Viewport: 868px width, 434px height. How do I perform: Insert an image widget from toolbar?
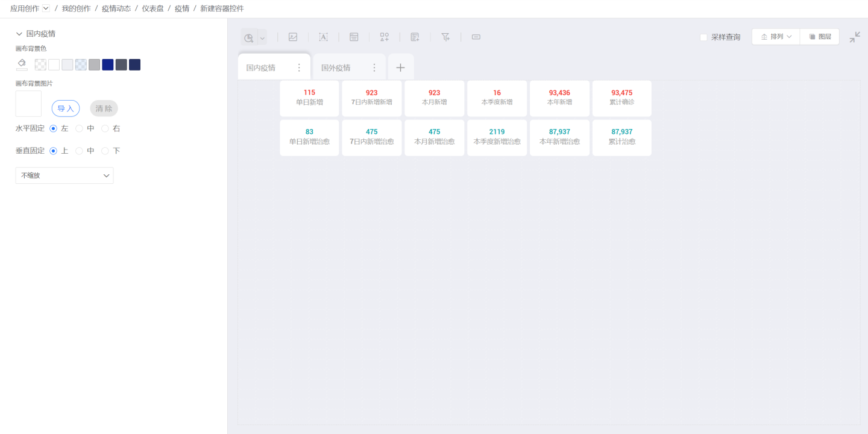pyautogui.click(x=293, y=37)
